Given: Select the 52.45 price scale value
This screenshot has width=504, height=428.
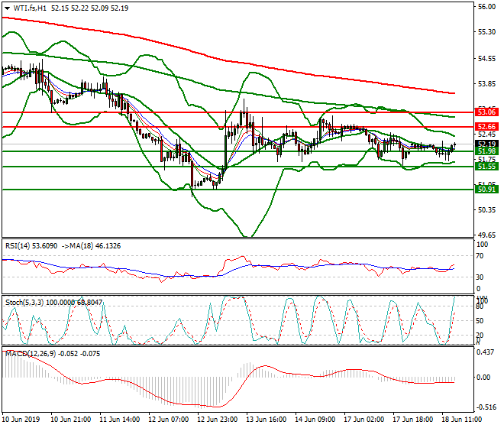Looking at the screenshot, I should click(486, 134).
